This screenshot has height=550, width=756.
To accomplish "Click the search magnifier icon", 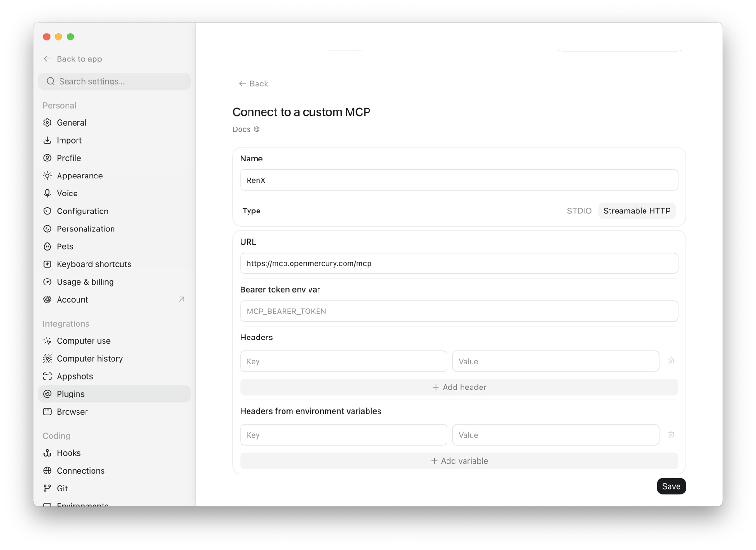I will [51, 81].
